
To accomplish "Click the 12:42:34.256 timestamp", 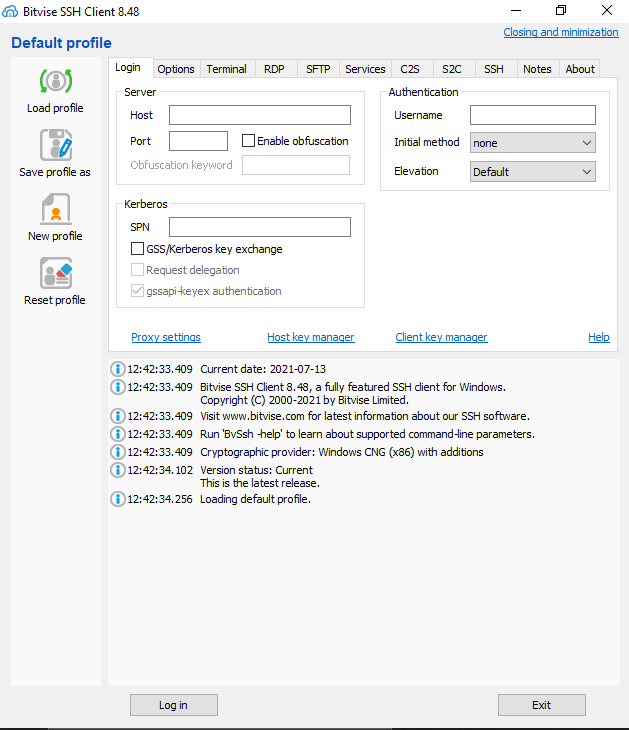I will pos(160,499).
